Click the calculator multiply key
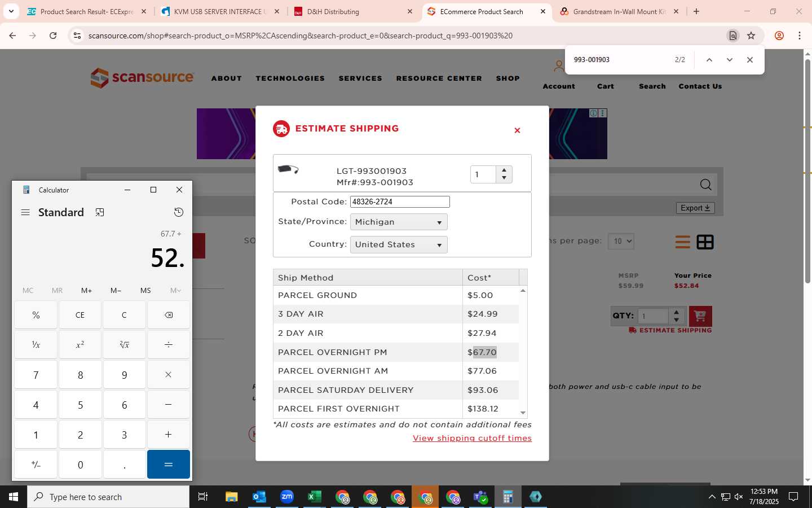This screenshot has height=508, width=812. [x=169, y=375]
